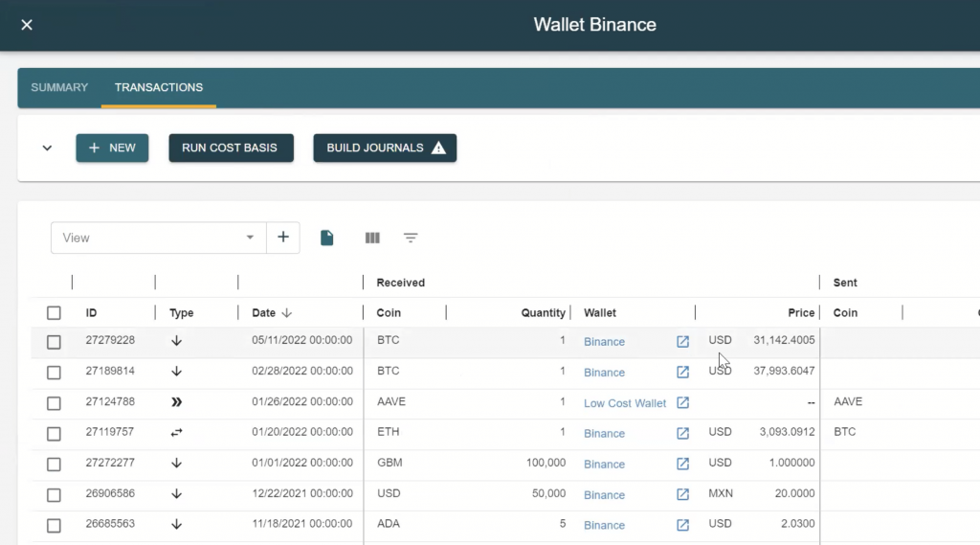The height and width of the screenshot is (545, 980).
Task: Run Cost Basis calculation
Action: pyautogui.click(x=231, y=148)
